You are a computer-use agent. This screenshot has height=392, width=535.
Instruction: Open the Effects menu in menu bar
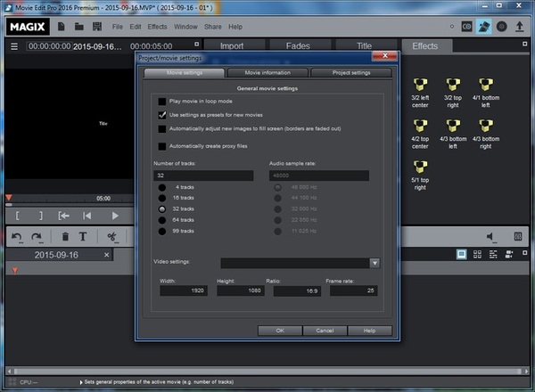157,27
